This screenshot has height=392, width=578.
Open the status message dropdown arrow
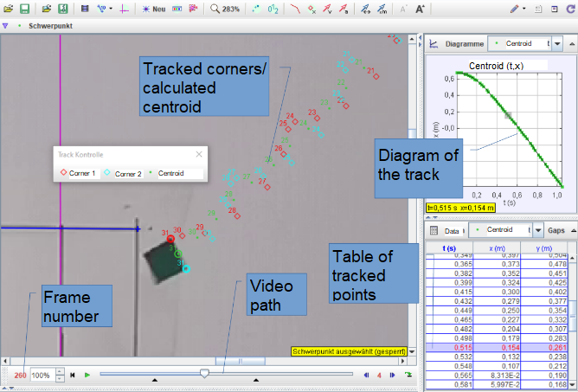point(412,352)
